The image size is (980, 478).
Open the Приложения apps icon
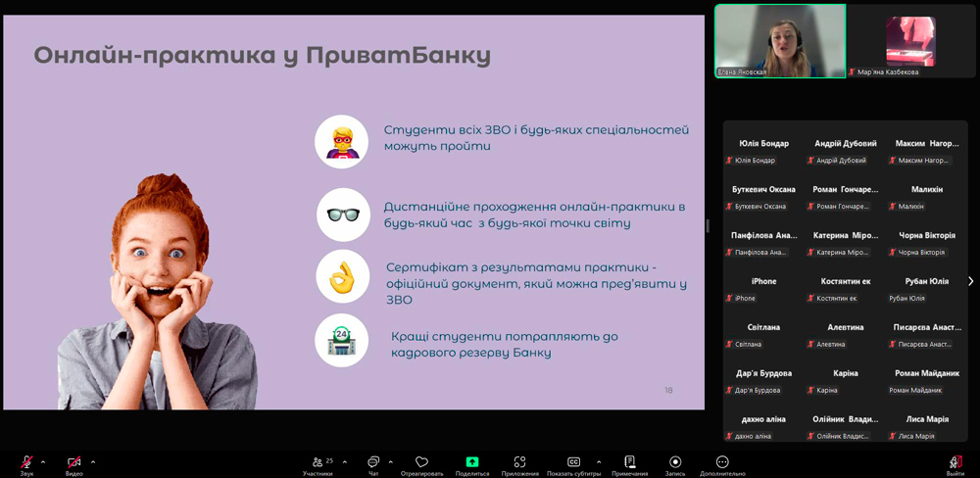point(519,462)
